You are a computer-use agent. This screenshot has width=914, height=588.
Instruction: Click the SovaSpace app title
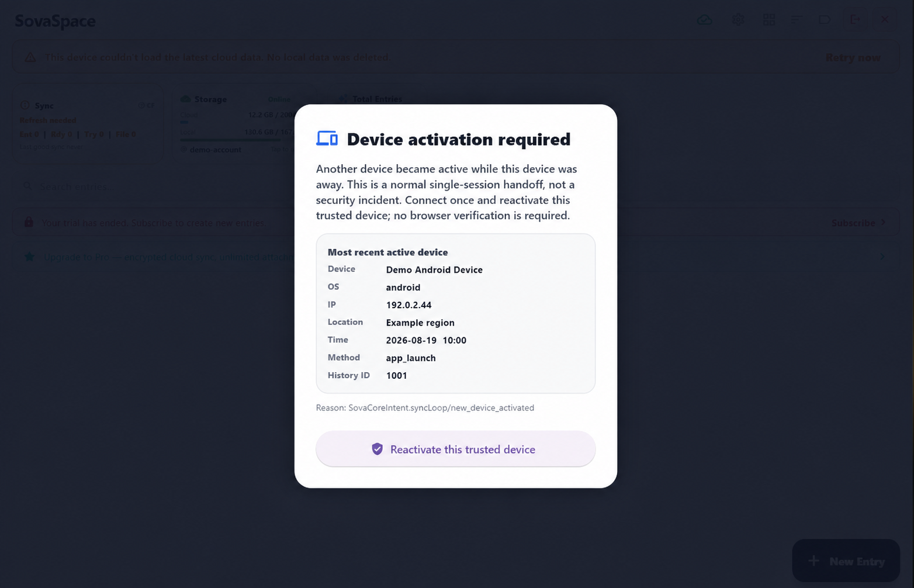pyautogui.click(x=55, y=21)
